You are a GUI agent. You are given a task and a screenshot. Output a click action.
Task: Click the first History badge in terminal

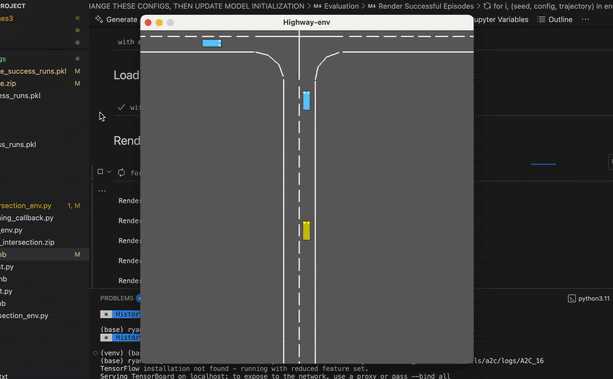120,314
